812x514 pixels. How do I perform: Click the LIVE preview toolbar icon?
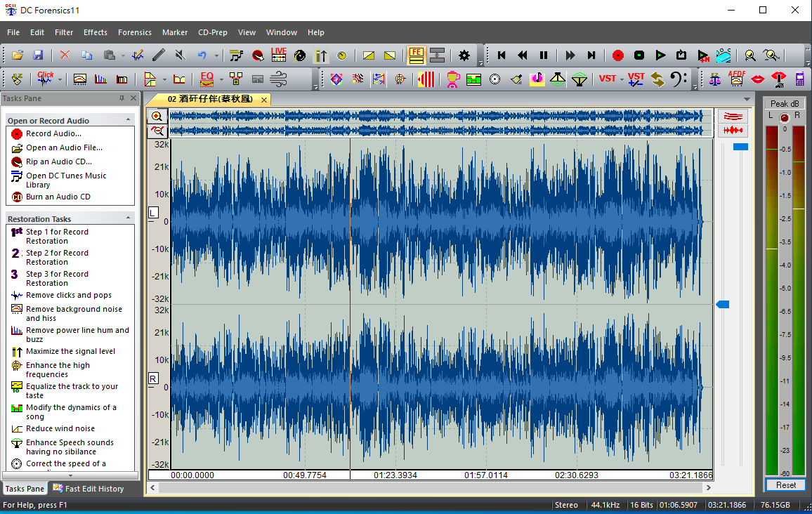pyautogui.click(x=279, y=55)
